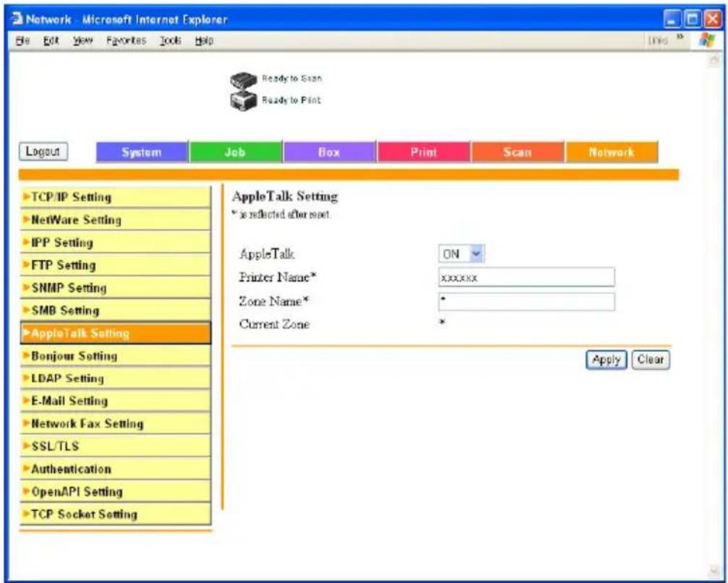The height and width of the screenshot is (583, 728).
Task: Open SSL/TLS in sidebar
Action: click(116, 446)
